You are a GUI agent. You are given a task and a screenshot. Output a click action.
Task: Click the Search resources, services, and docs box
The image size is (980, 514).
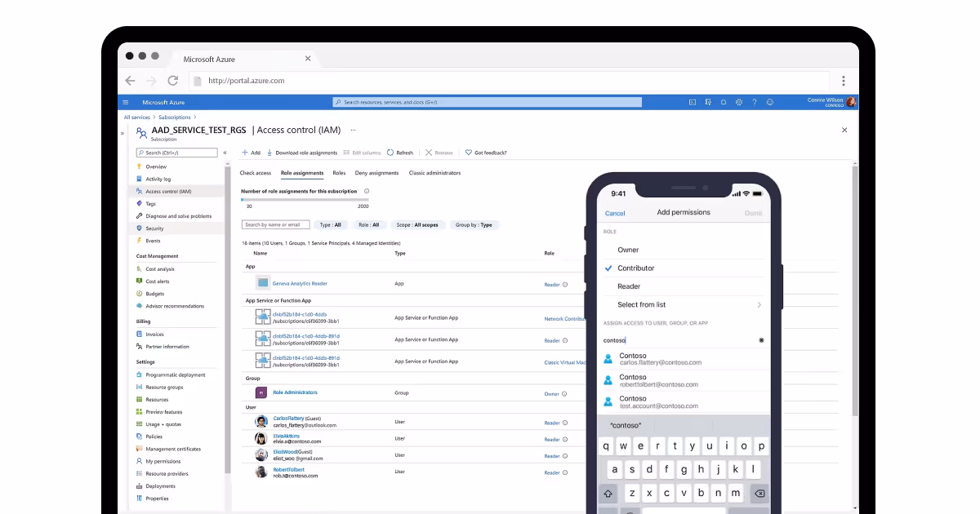coord(488,102)
